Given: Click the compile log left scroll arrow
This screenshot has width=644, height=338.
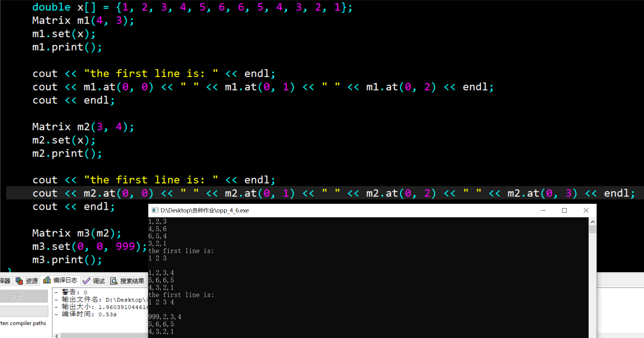Looking at the screenshot, I should [57, 336].
